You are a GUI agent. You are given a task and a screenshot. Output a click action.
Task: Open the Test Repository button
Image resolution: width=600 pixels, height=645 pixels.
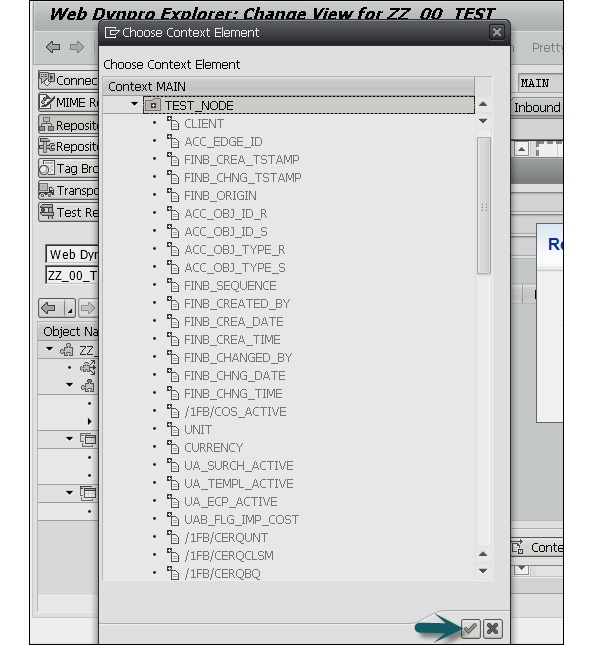pos(68,212)
